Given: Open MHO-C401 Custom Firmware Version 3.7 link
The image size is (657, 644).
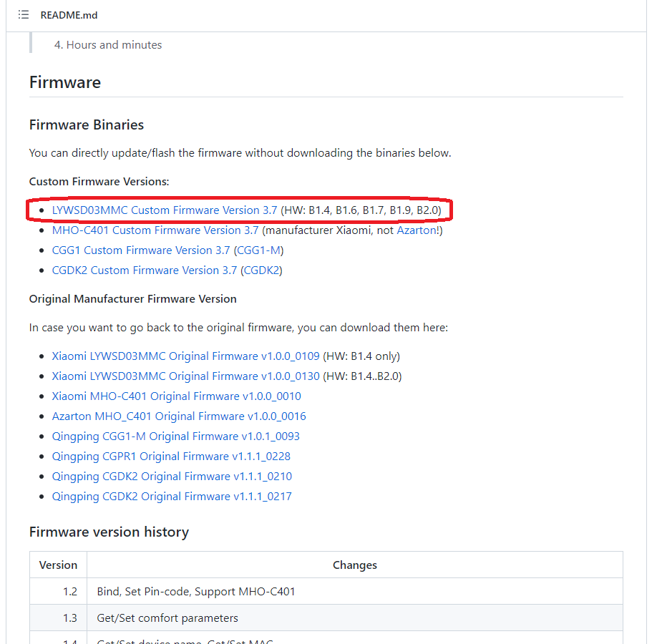Looking at the screenshot, I should 155,230.
